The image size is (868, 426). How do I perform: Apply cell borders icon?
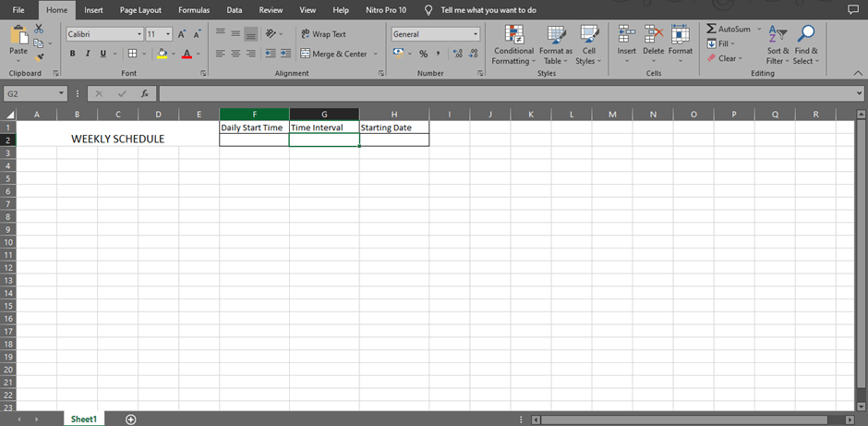(132, 54)
